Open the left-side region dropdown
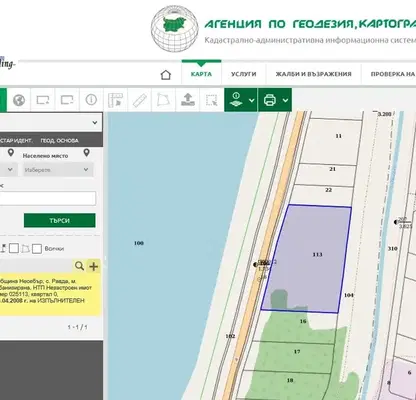This screenshot has height=400, width=416. 9,170
